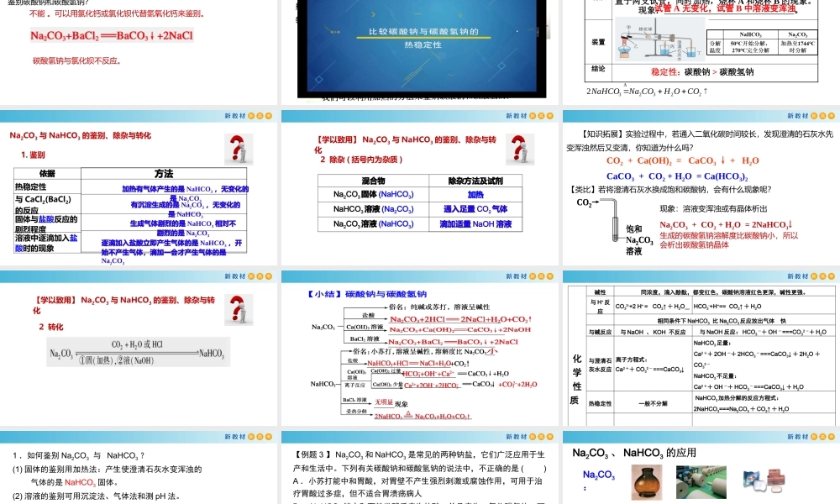Click the equation Na₂CO₃+BaCl₂══BaCO₃↓+2NaCl
This screenshot has width=840, height=504.
pyautogui.click(x=112, y=36)
